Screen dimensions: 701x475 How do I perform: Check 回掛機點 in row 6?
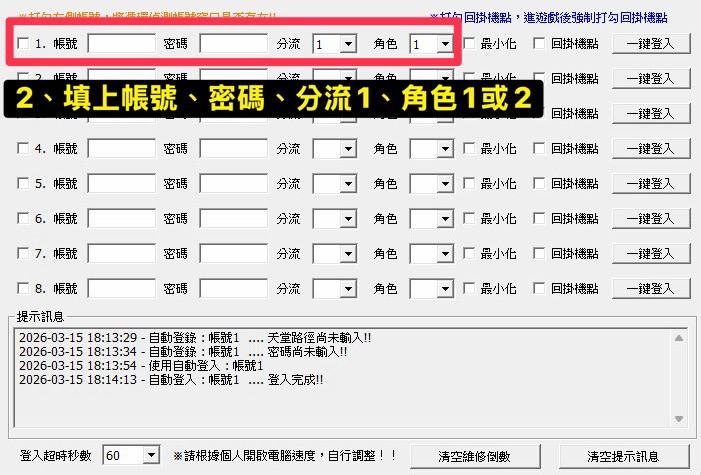(539, 218)
